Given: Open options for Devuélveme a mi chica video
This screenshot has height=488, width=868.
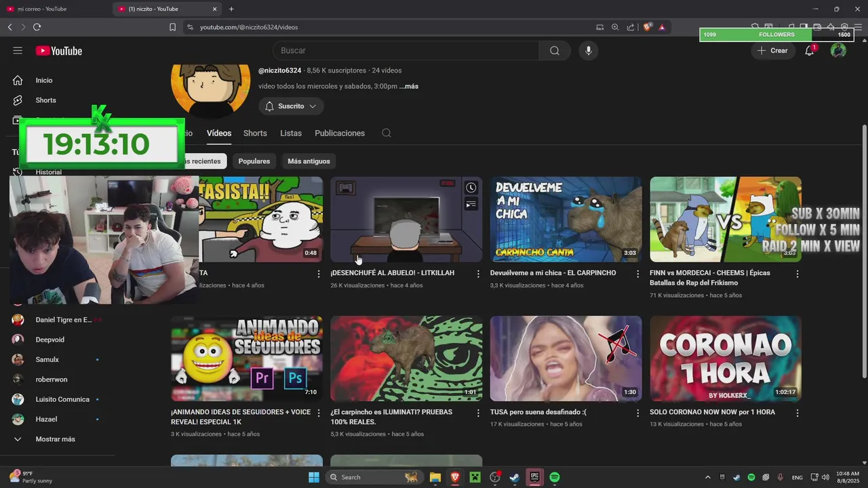Looking at the screenshot, I should tap(637, 274).
